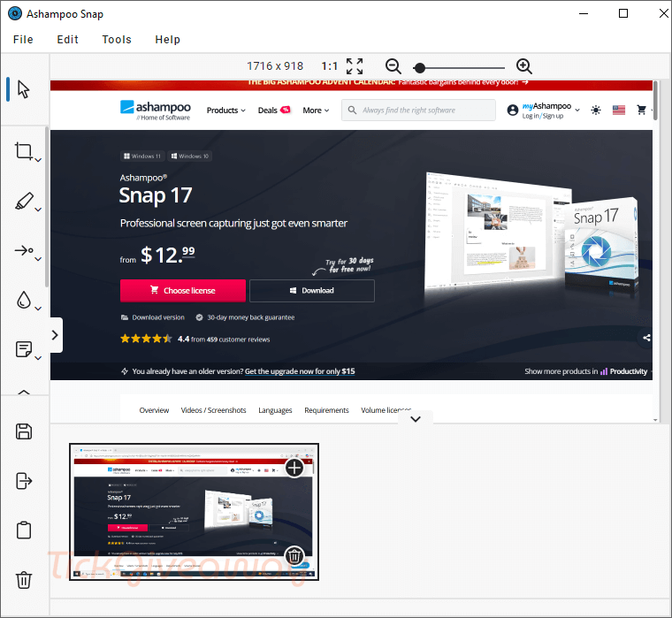Viewport: 672px width, 618px height.
Task: Select the note sticker tool
Action: [24, 349]
